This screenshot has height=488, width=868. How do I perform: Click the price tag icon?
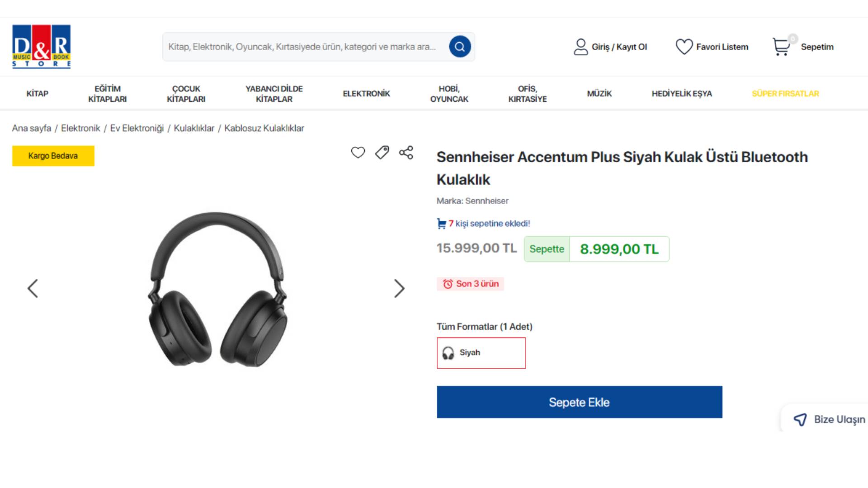(x=382, y=153)
